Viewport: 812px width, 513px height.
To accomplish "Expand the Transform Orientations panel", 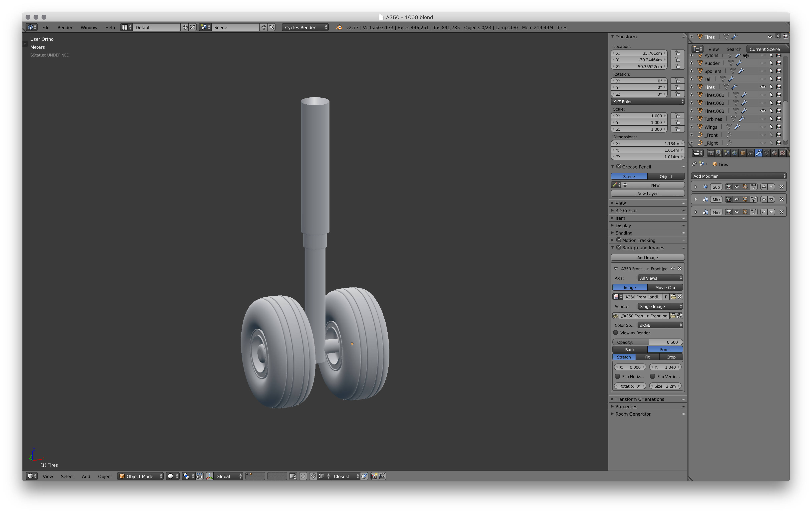I will tap(639, 399).
